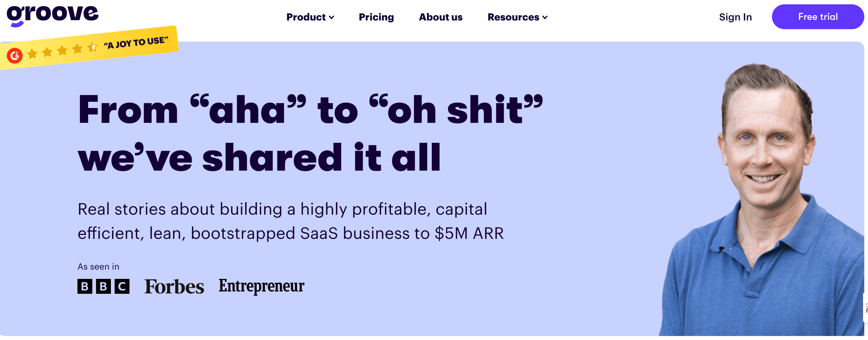Click the "we've shared it all" headline
Viewport: 868px width, 340px height.
pos(259,158)
